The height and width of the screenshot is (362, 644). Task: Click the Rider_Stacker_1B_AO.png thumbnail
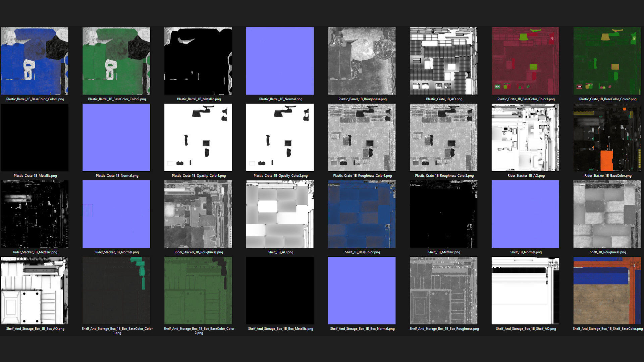point(526,137)
